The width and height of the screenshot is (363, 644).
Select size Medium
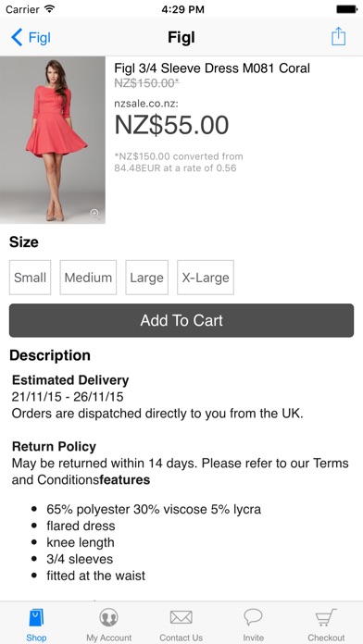(x=88, y=278)
